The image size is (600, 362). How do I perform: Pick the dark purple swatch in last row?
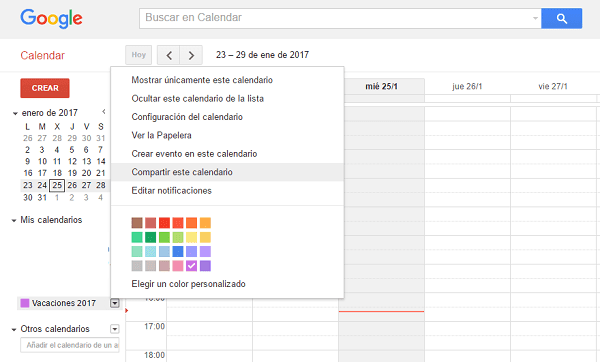click(205, 266)
